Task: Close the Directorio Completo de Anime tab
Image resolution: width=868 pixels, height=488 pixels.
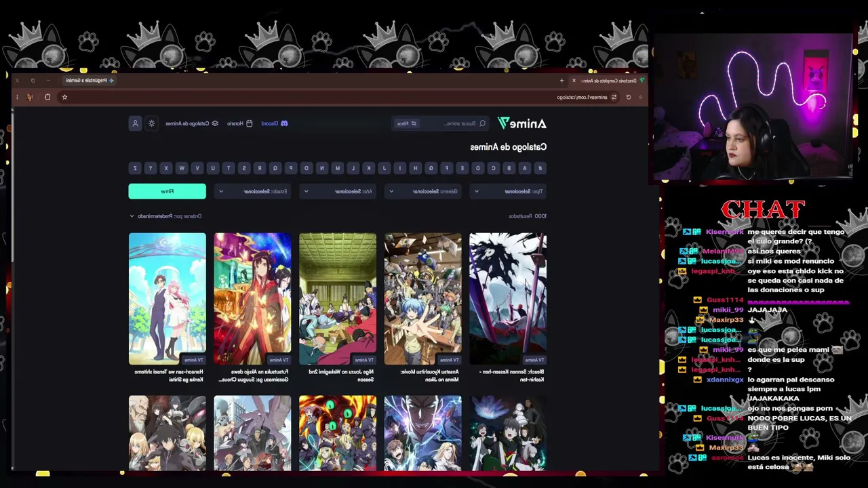Action: 574,81
